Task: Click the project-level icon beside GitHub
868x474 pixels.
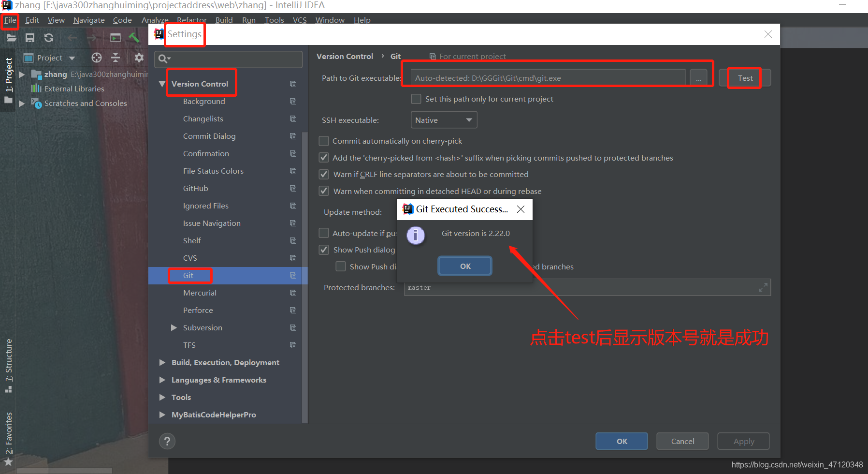Action: point(293,188)
